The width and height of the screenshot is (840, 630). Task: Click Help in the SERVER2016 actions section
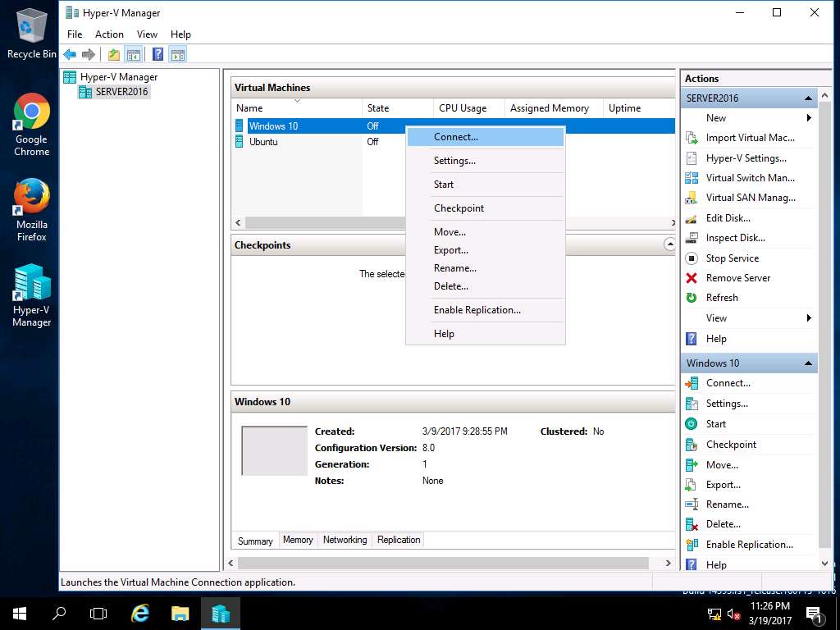(x=715, y=339)
